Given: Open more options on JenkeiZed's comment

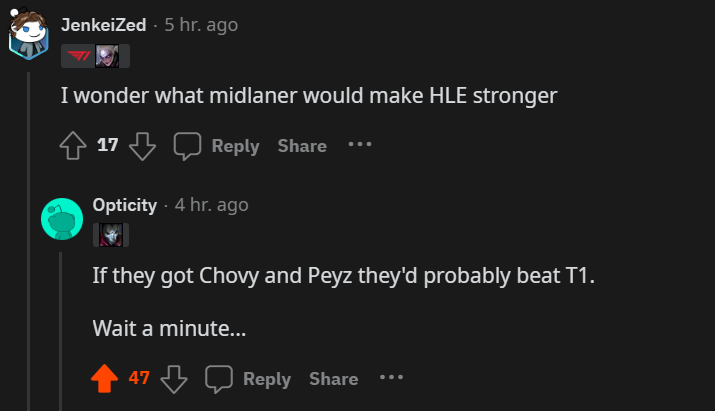Looking at the screenshot, I should click(x=360, y=145).
